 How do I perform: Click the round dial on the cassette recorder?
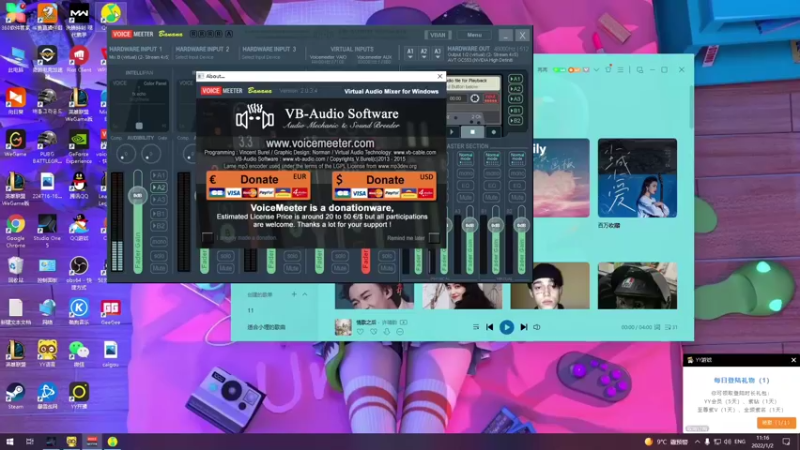coord(474,98)
